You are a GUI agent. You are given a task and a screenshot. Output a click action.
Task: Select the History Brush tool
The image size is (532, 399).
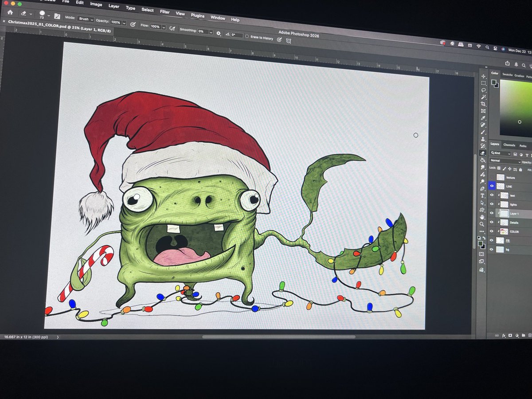point(483,146)
